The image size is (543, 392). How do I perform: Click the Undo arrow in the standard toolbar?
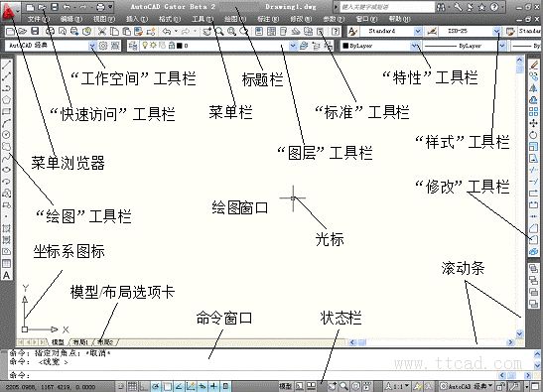[167, 32]
